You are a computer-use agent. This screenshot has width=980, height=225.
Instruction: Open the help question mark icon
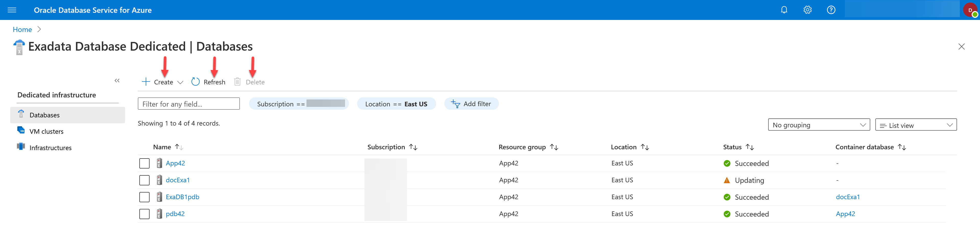[x=831, y=10]
